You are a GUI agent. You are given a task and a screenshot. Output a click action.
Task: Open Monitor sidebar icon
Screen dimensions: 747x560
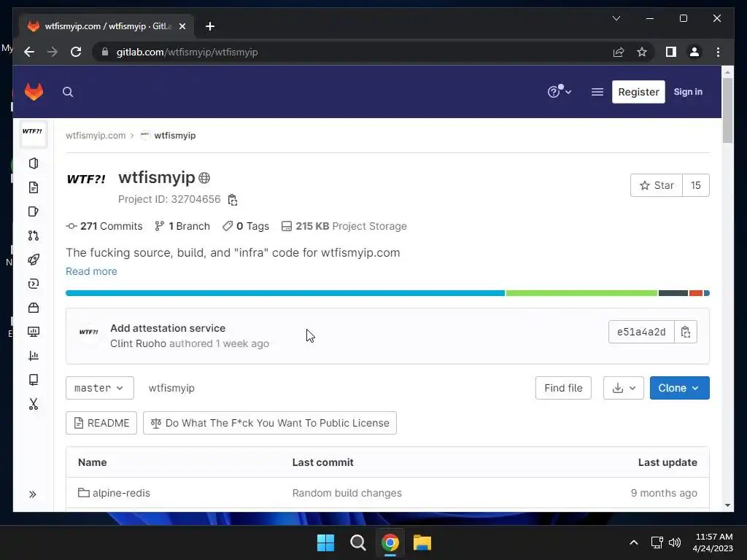pyautogui.click(x=34, y=332)
